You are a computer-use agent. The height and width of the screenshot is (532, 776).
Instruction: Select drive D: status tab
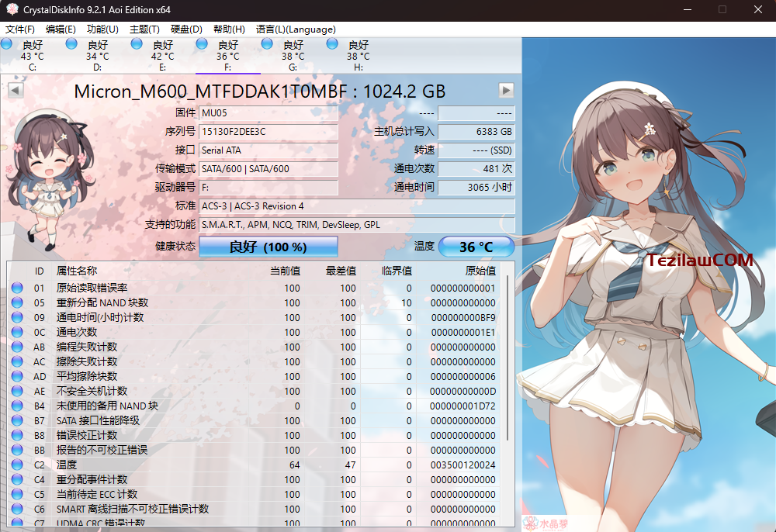(98, 55)
